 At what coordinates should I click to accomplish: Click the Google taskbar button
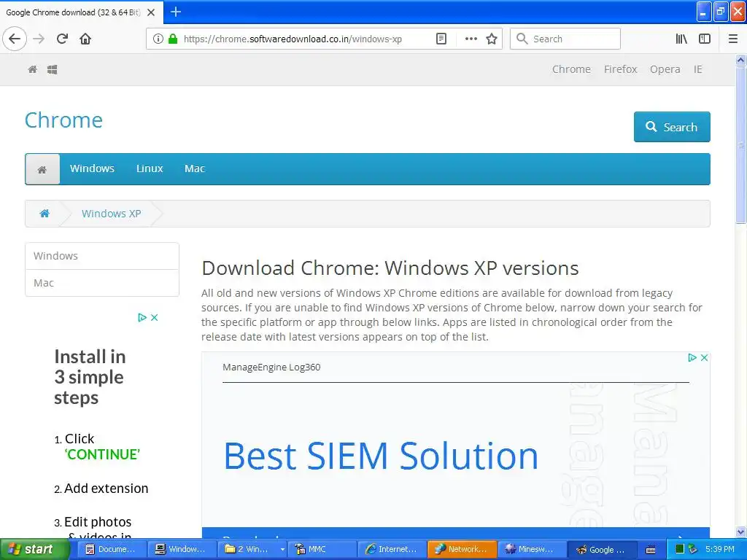(602, 550)
